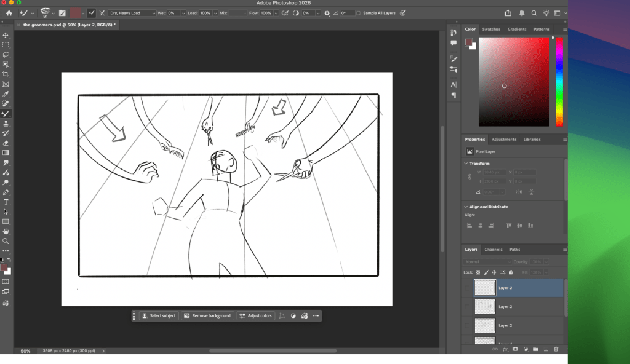Screen dimensions: 630x364
Task: Select the Crop tool in toolbar
Action: (6, 74)
